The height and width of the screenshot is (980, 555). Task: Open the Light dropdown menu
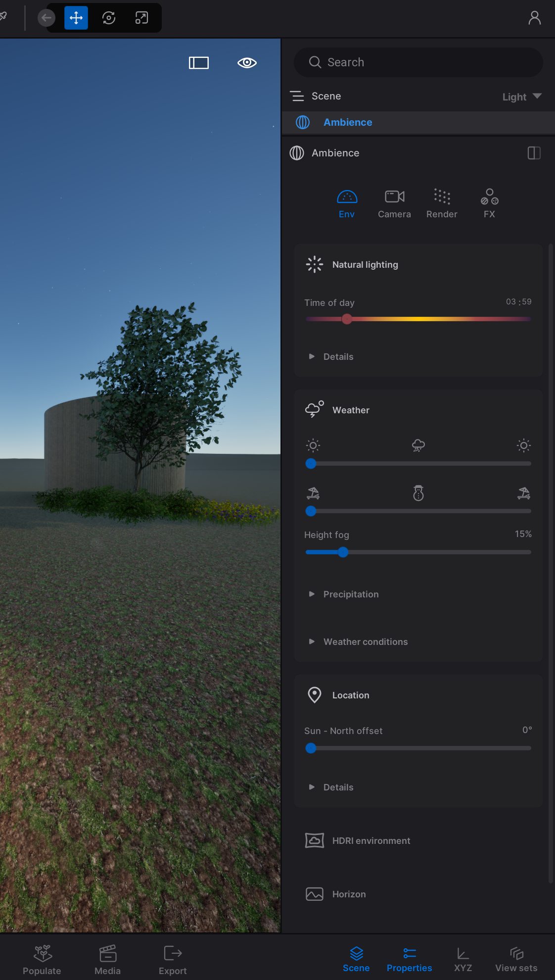[522, 97]
